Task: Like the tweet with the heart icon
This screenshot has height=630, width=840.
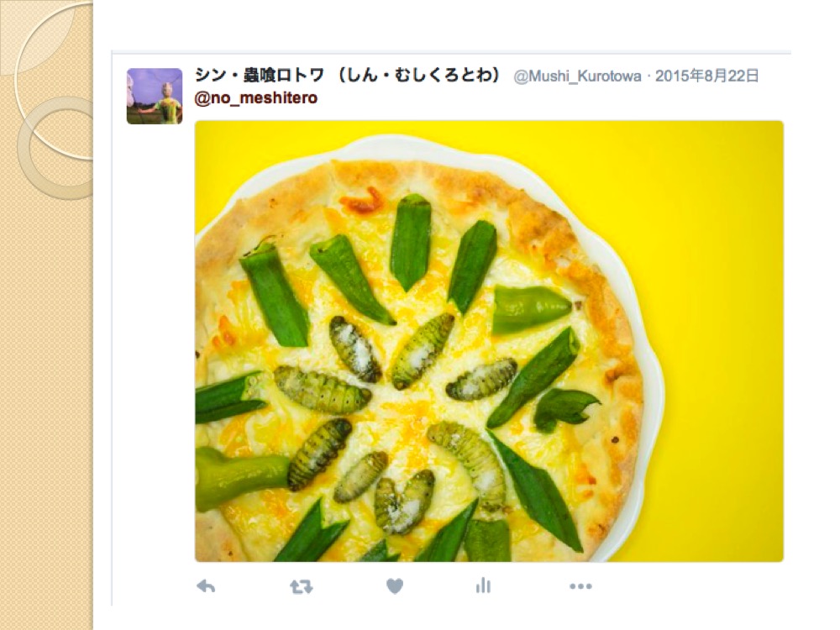Action: coord(394,586)
